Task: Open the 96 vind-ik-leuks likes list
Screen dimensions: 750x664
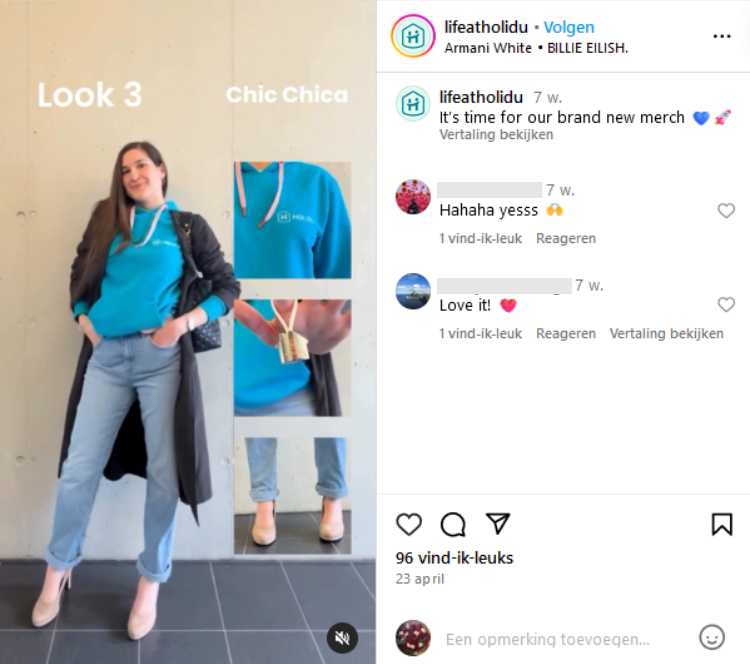Action: click(454, 558)
